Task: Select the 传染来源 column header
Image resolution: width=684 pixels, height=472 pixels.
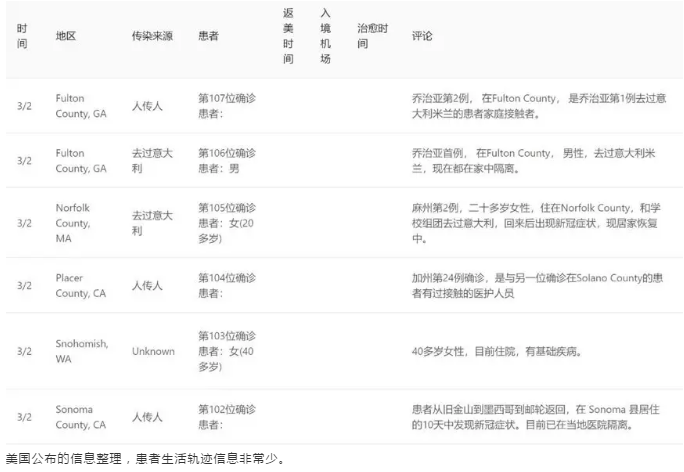Action: click(x=152, y=36)
